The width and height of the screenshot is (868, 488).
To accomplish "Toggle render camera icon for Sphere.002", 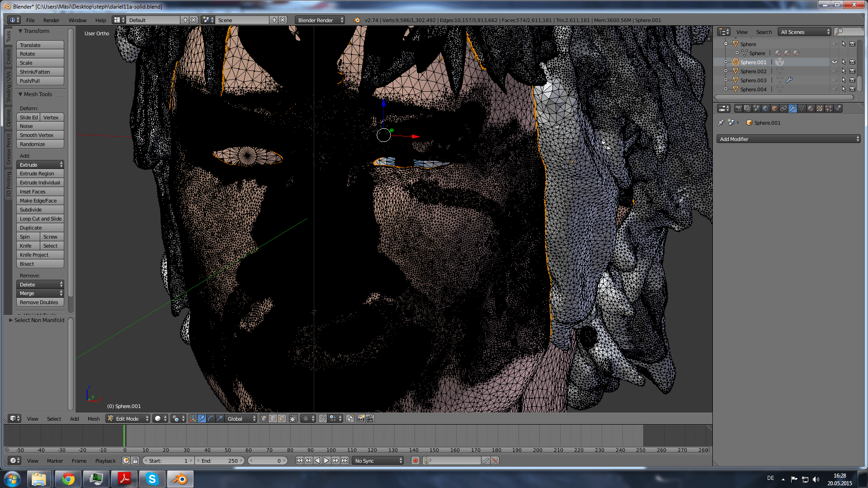I will pyautogui.click(x=852, y=71).
